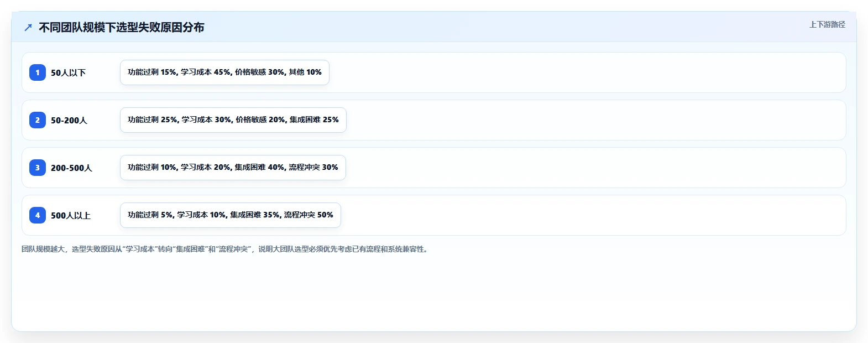
Task: Click the title 不同团队规模下选型失败原因分布
Action: click(x=122, y=27)
